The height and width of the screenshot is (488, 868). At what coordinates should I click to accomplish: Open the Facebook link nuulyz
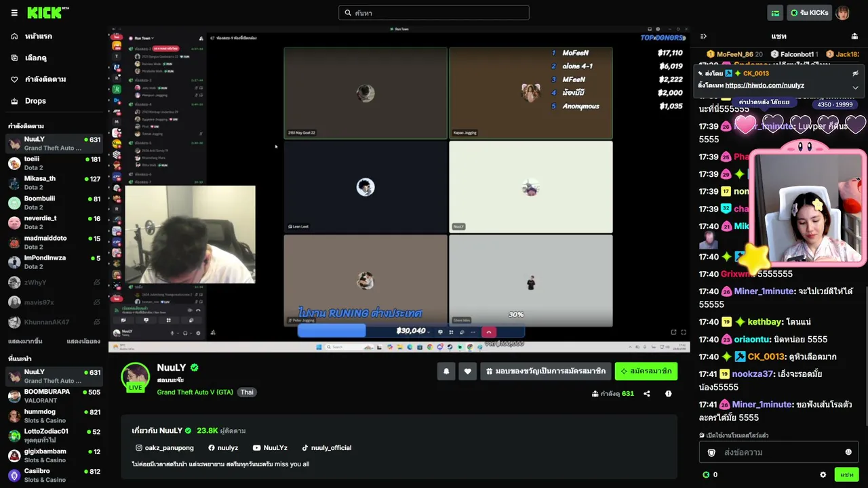point(223,447)
